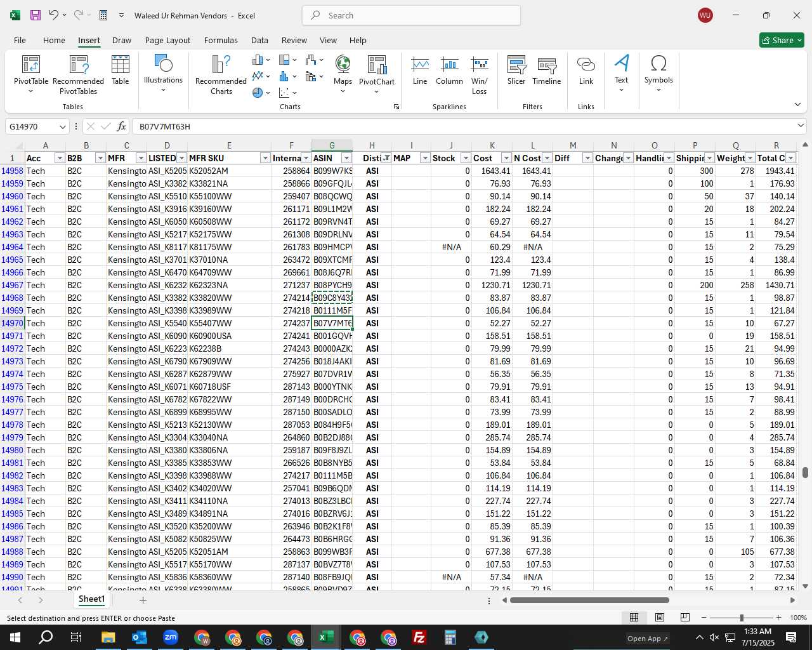Insert a hierarchy treemap chart
The width and height of the screenshot is (812, 650).
287,60
